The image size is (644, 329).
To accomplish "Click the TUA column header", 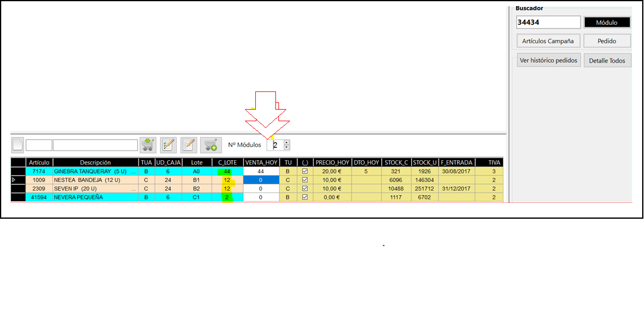I will [146, 162].
